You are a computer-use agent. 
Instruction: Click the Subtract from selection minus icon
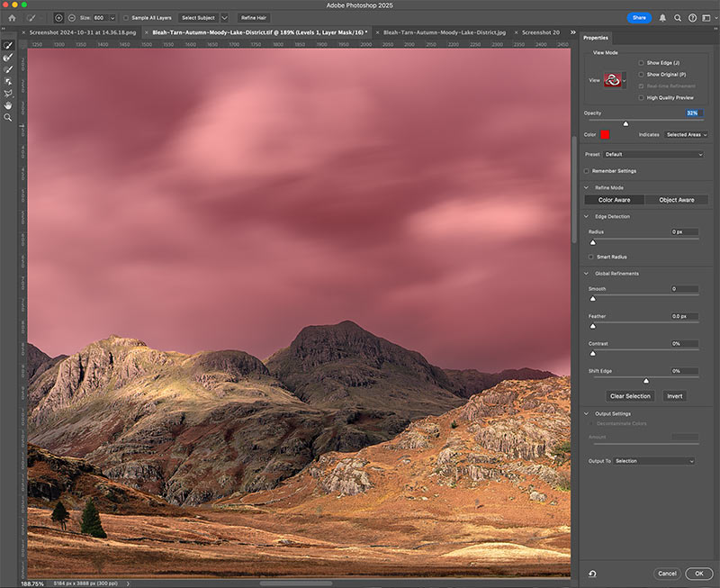71,17
